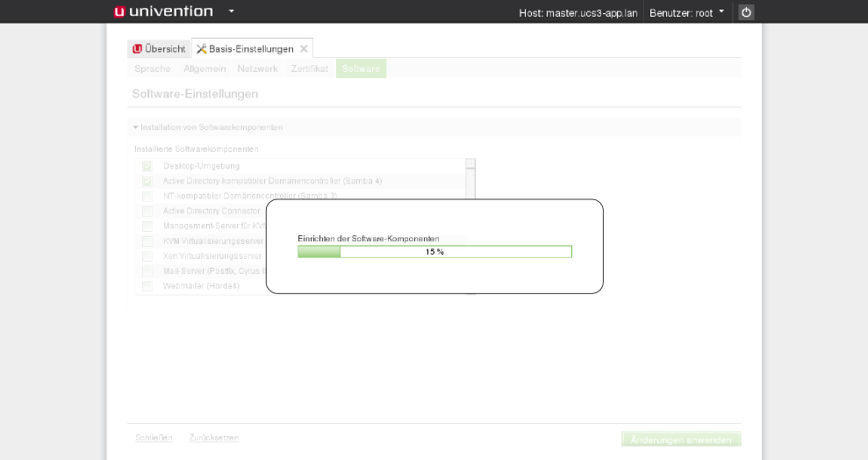Switch to the Übersicht tab
868x460 pixels.
tap(159, 49)
